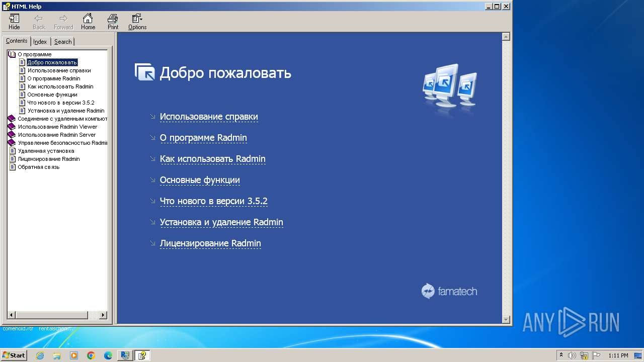Click tree horizontal scroll left arrow
This screenshot has height=362, width=644.
(x=11, y=315)
